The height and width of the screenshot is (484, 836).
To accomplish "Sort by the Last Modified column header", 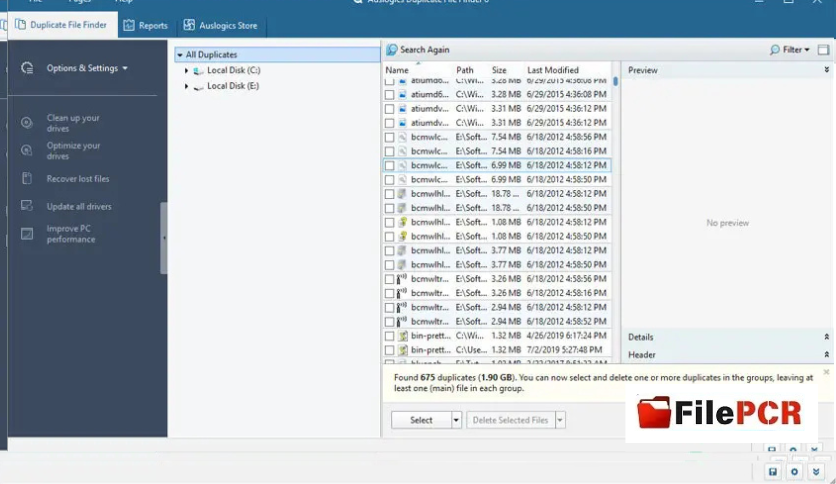I will 553,70.
